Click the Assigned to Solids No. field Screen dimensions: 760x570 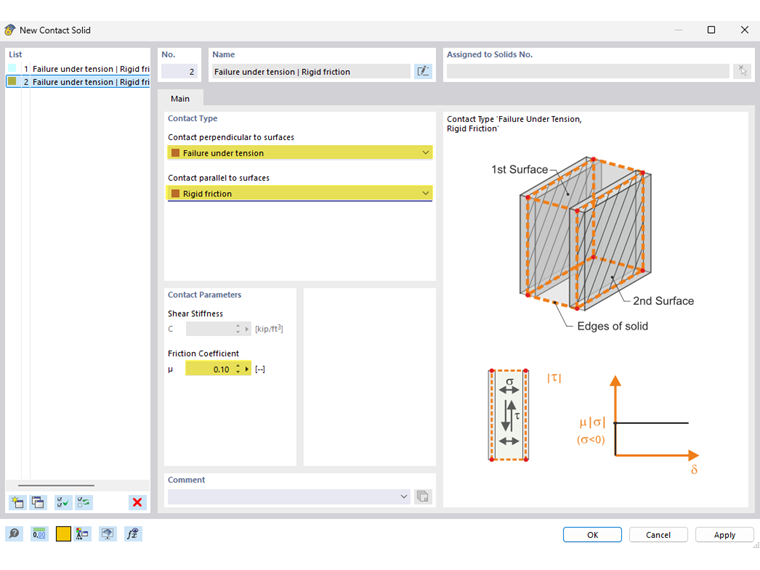(588, 72)
